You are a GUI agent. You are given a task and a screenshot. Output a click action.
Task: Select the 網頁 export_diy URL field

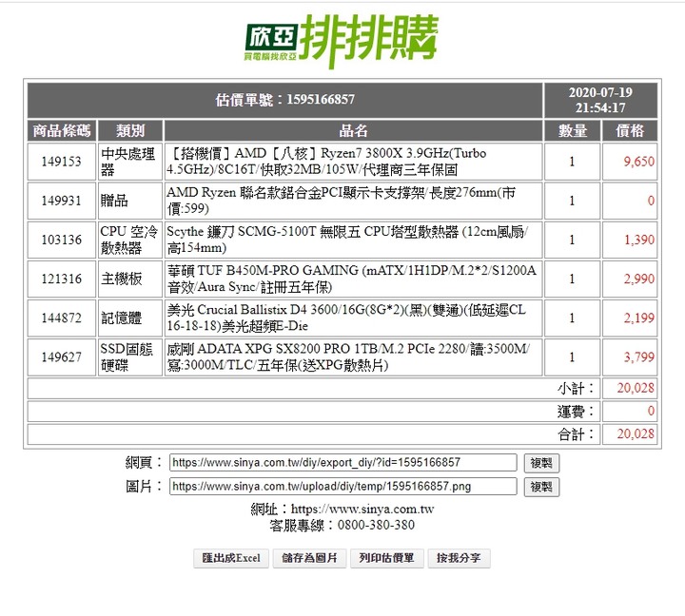(x=342, y=463)
